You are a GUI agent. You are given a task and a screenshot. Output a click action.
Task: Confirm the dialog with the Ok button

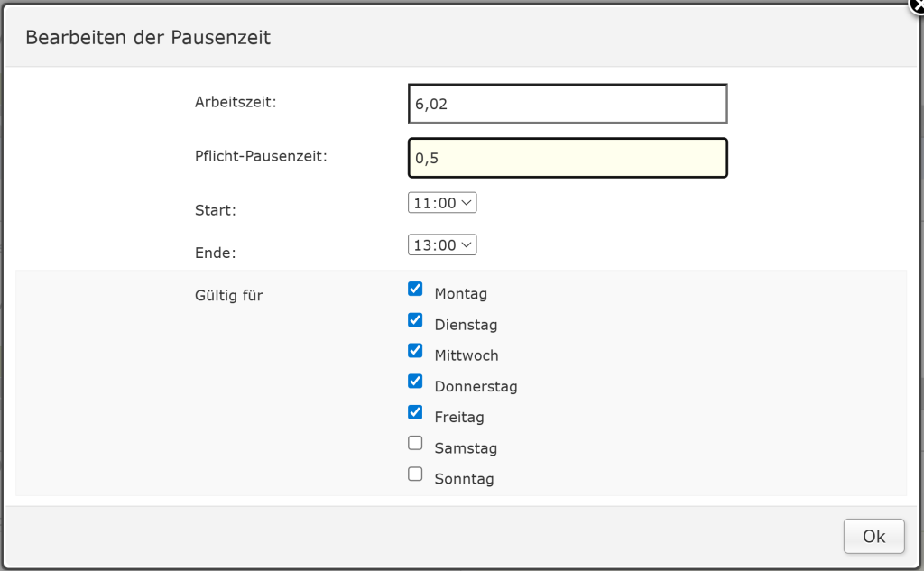873,536
